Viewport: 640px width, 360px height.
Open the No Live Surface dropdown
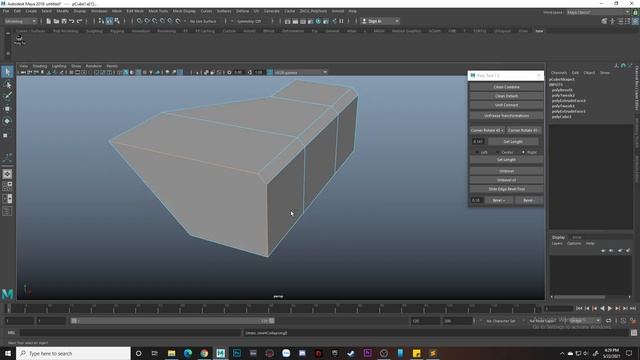pyautogui.click(x=204, y=21)
